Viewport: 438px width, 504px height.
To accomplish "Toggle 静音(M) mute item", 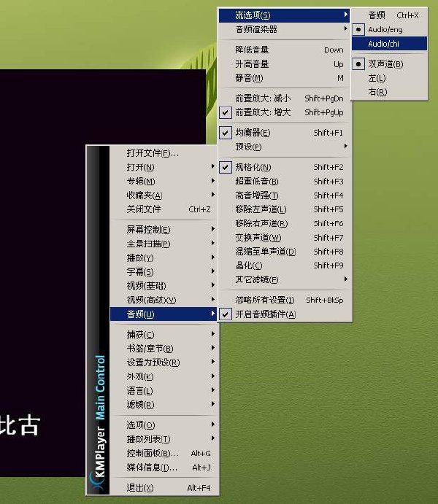I will click(x=285, y=78).
